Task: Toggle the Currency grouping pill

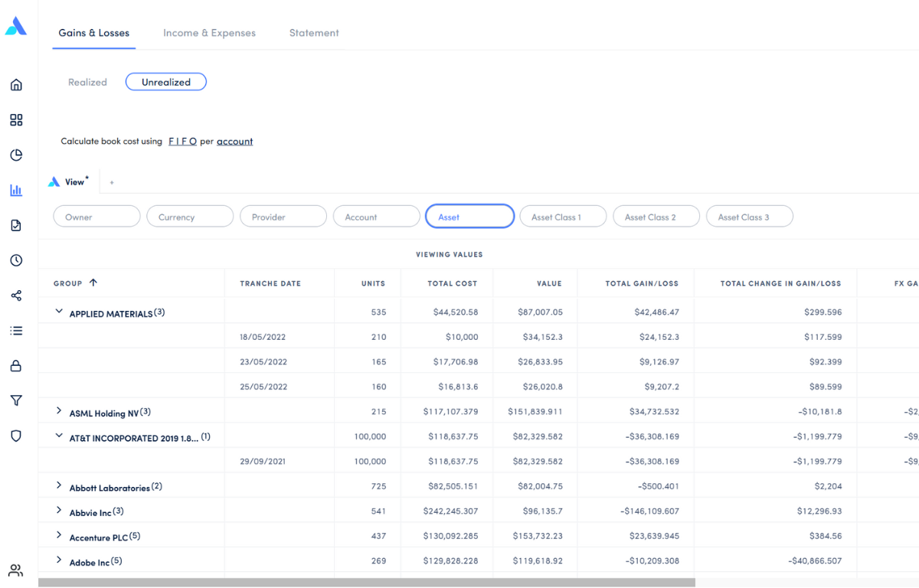Action: point(190,217)
